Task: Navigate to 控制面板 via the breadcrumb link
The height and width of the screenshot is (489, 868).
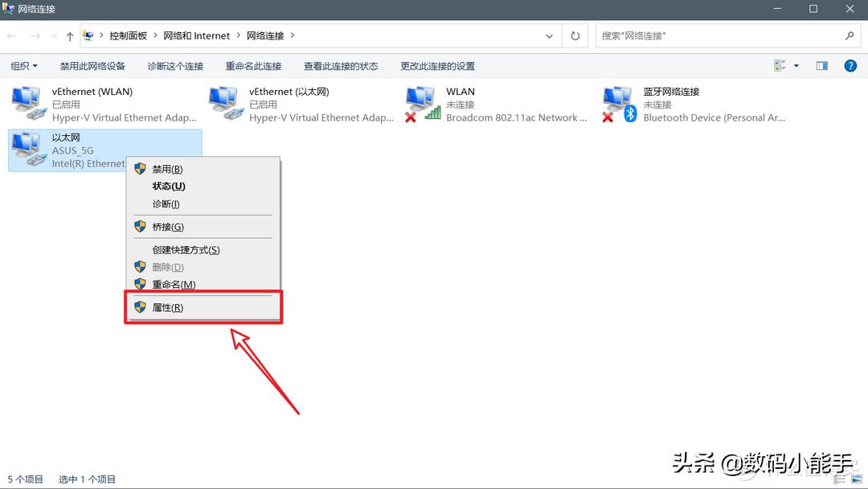Action: 129,35
